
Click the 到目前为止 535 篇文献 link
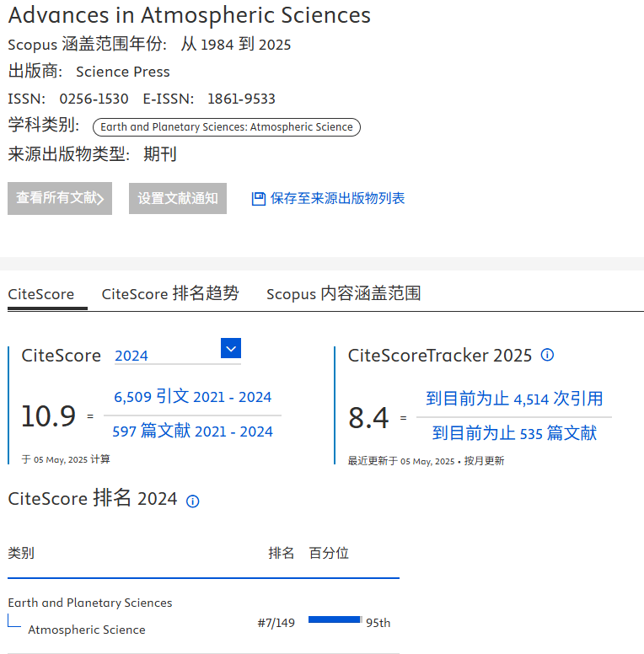tap(514, 433)
